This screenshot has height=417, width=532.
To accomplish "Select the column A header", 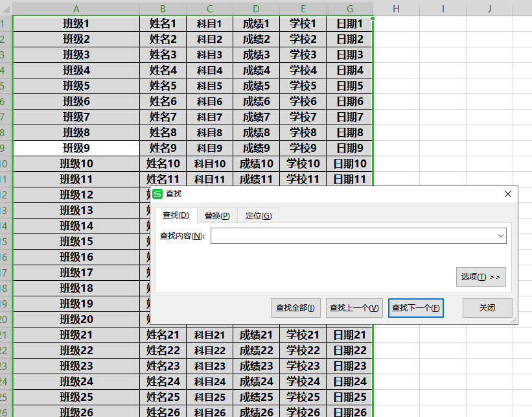I will 76,8.
